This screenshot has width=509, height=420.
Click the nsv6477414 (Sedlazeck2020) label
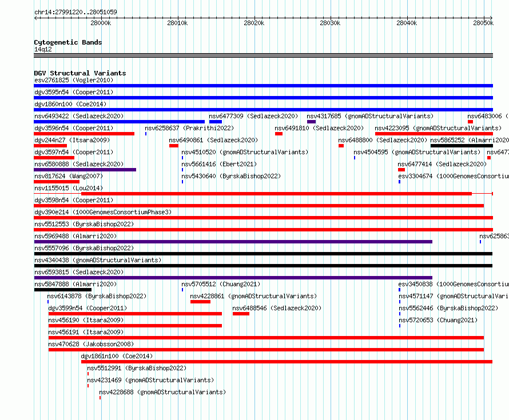coord(442,164)
